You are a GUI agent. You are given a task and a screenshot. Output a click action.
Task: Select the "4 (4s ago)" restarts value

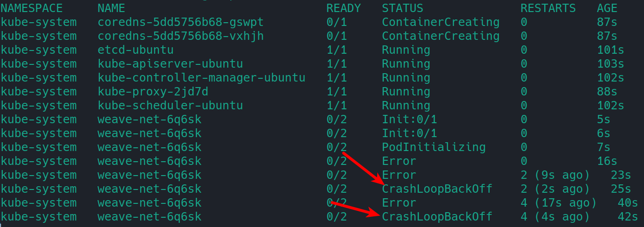(x=555, y=216)
